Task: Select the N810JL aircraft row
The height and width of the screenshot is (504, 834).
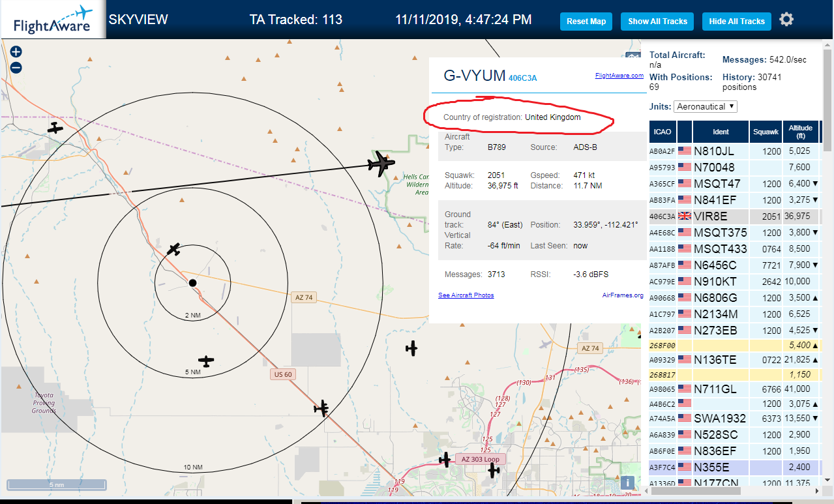Action: click(734, 151)
